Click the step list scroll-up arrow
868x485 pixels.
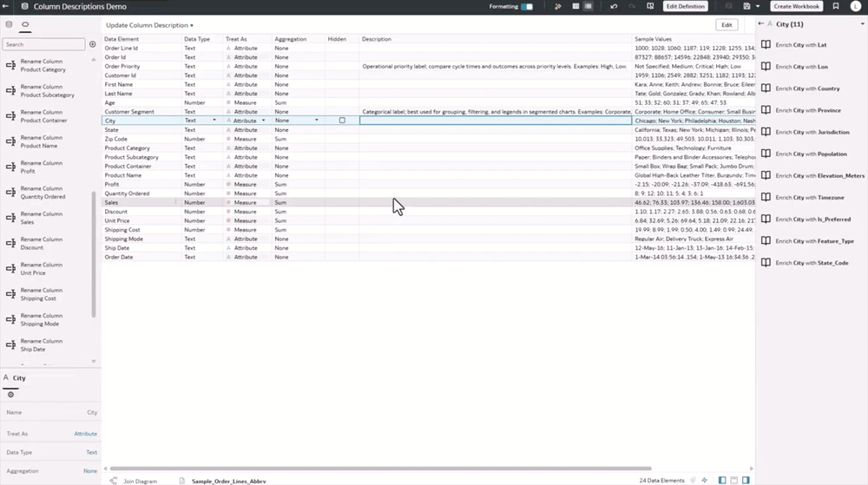94,59
